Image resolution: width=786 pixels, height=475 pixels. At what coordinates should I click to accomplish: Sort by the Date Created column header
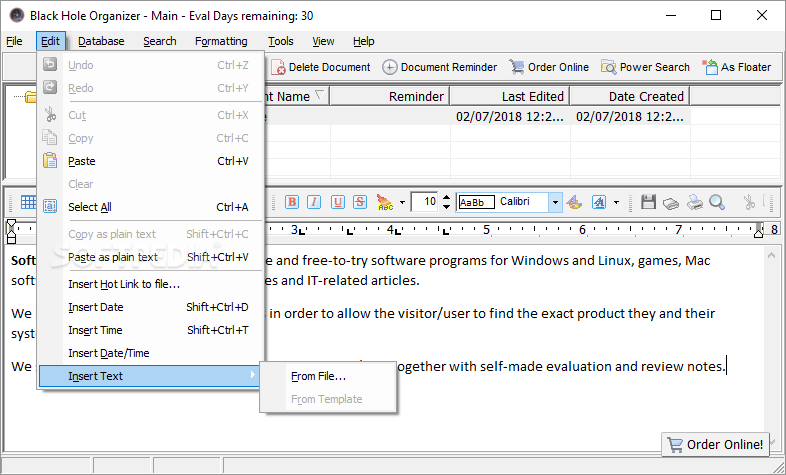click(630, 96)
